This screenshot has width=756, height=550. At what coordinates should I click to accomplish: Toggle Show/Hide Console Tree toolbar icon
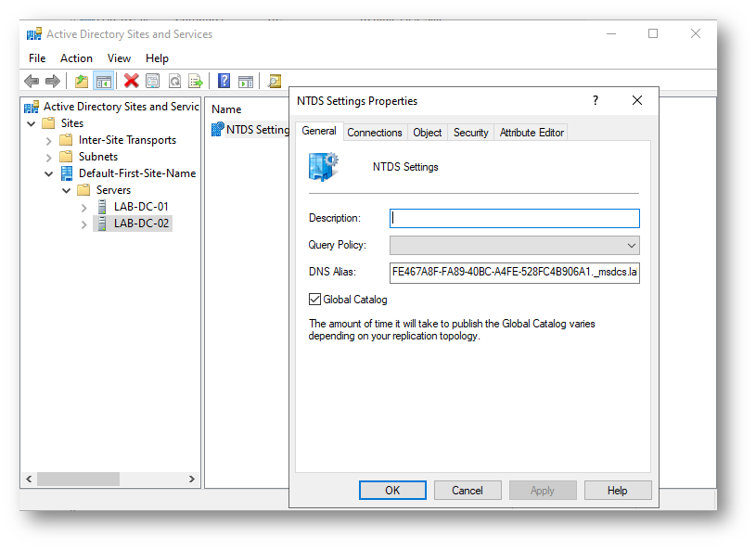coord(104,81)
